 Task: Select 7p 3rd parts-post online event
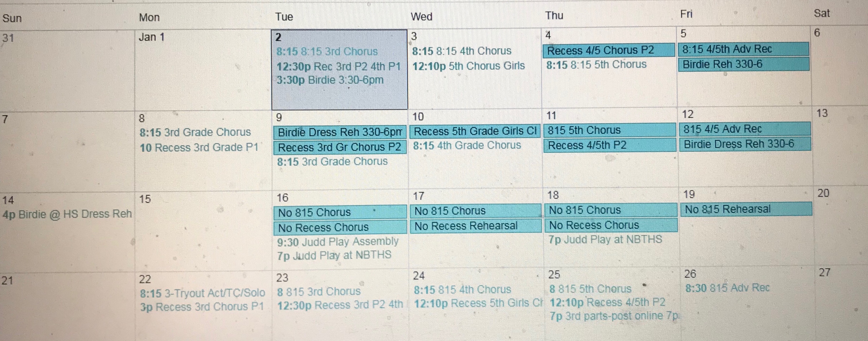pyautogui.click(x=614, y=316)
